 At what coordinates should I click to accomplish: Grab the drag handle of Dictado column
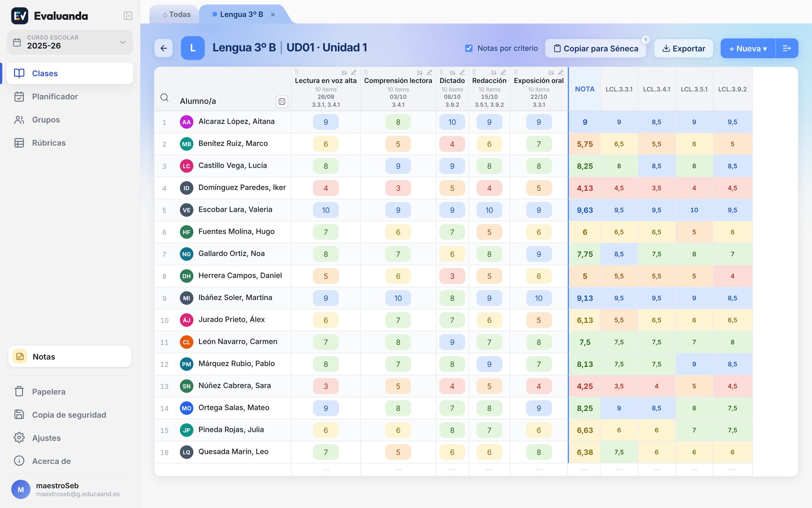click(441, 72)
